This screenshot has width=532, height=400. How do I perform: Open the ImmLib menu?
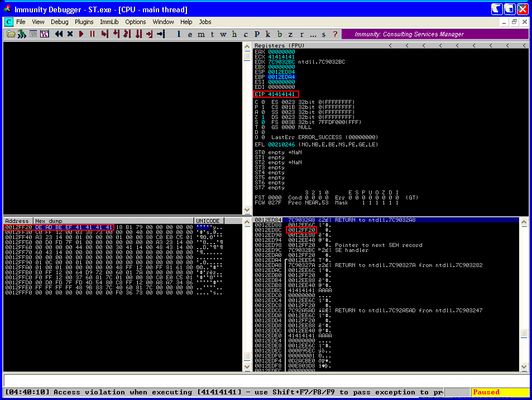(109, 22)
